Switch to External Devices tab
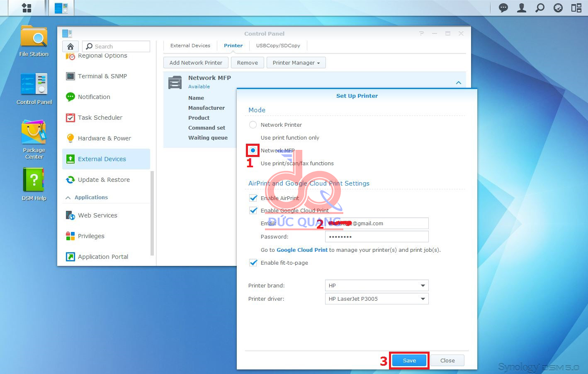The height and width of the screenshot is (374, 588). point(190,46)
